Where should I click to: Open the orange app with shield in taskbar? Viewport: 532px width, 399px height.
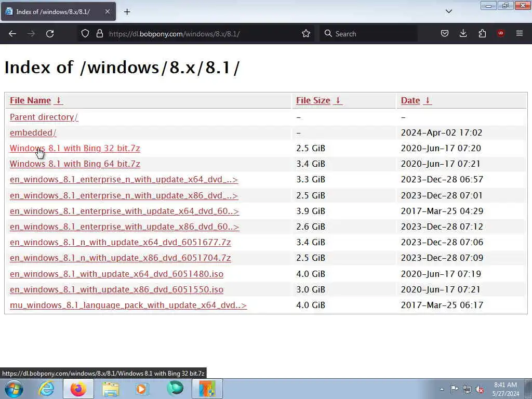click(x=207, y=389)
